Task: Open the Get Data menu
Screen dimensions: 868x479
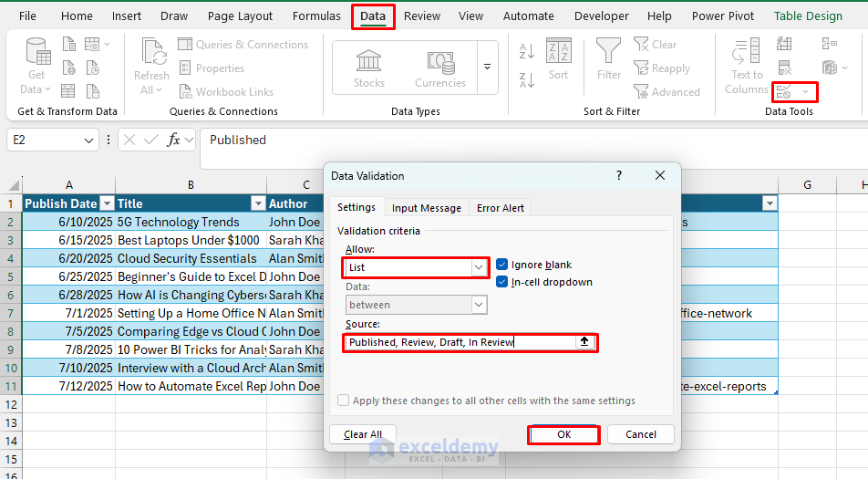Action: (36, 67)
